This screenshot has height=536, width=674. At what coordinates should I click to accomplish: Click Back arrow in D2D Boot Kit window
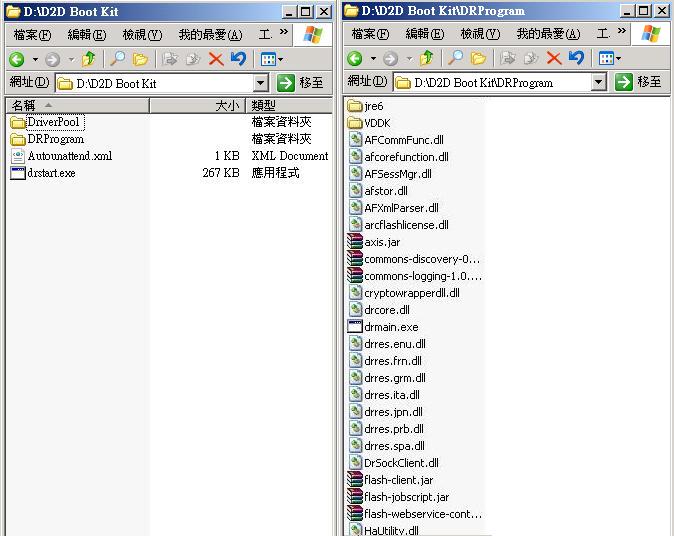[17, 59]
